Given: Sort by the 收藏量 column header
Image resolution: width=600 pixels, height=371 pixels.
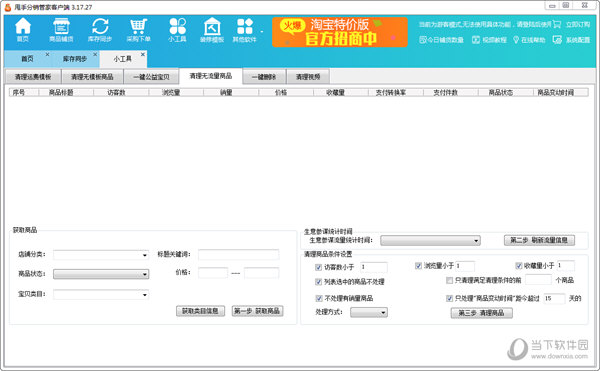Looking at the screenshot, I should click(x=341, y=92).
